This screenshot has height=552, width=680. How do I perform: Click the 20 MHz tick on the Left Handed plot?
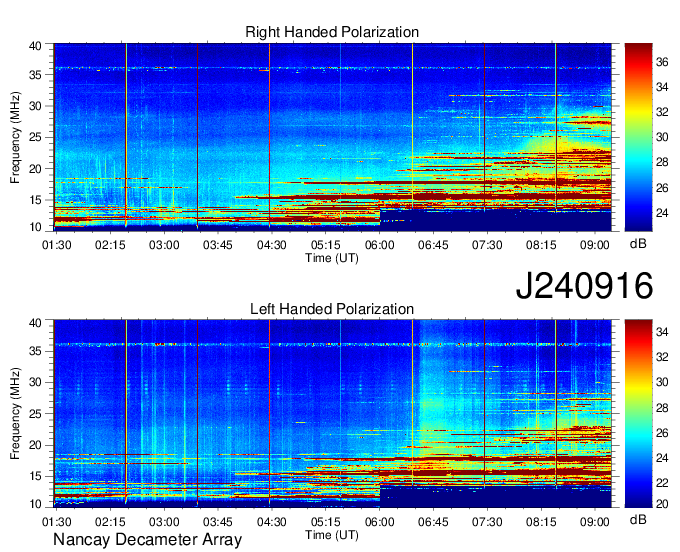pos(35,445)
